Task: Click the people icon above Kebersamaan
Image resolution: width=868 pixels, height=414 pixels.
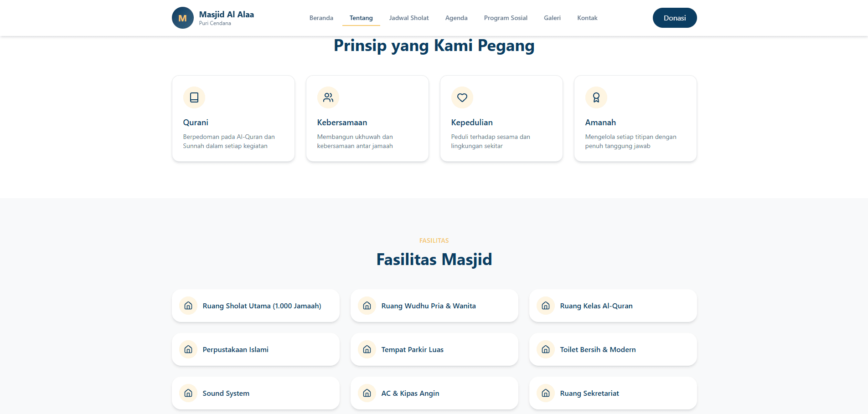Action: click(x=328, y=97)
